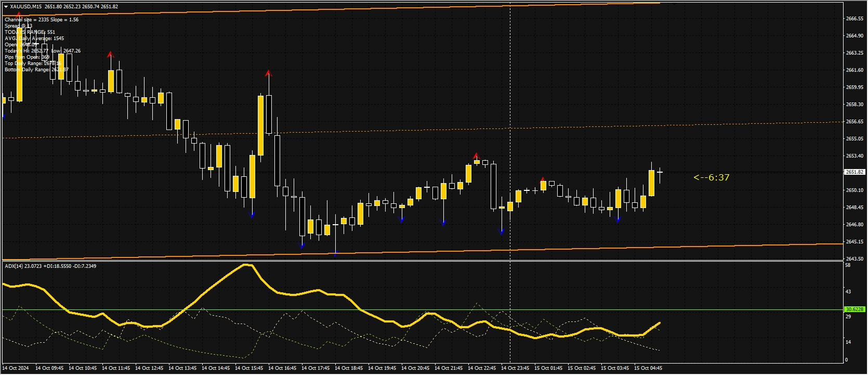Select the orange lower channel trendline
Screen dimensions: 868x375
point(422,251)
